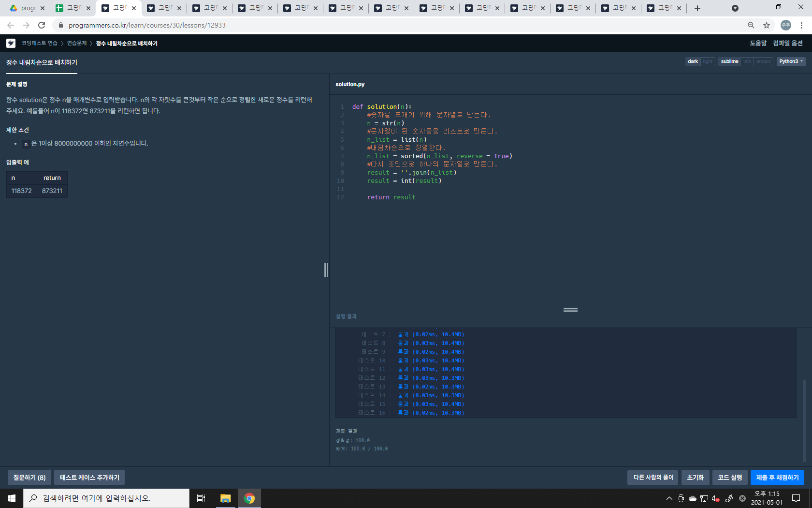Click the OneDrive cloud tray icon
This screenshot has height=508, width=812.
693,498
